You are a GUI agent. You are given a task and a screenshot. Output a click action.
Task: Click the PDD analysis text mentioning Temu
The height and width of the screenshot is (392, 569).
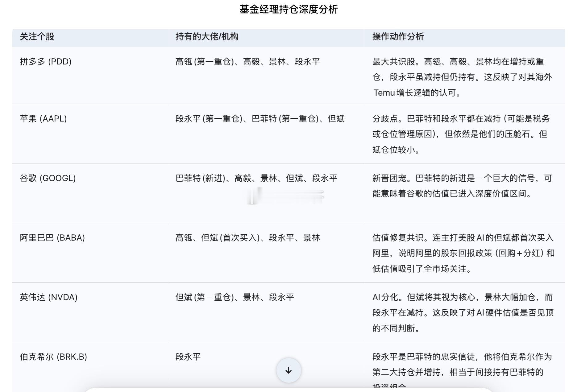coord(460,76)
